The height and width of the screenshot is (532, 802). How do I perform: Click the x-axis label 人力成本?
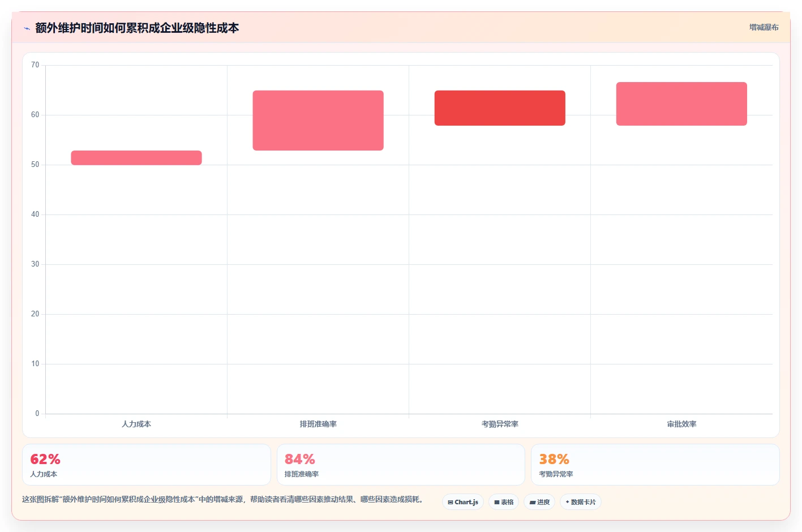pyautogui.click(x=136, y=424)
